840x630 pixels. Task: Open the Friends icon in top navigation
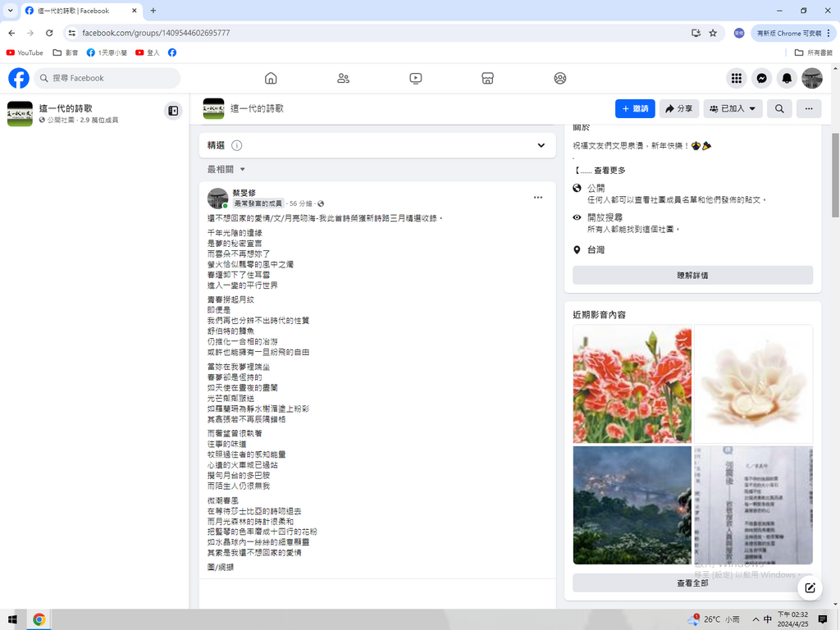coord(343,79)
